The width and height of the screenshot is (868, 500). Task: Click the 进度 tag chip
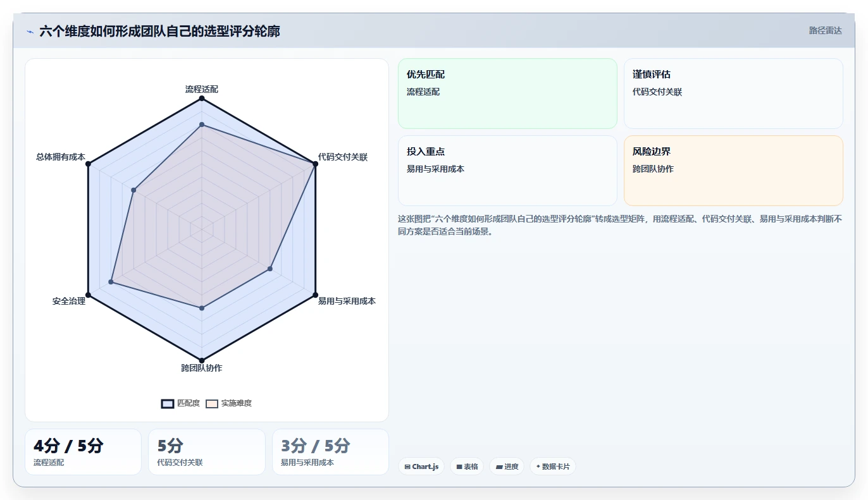(x=507, y=466)
